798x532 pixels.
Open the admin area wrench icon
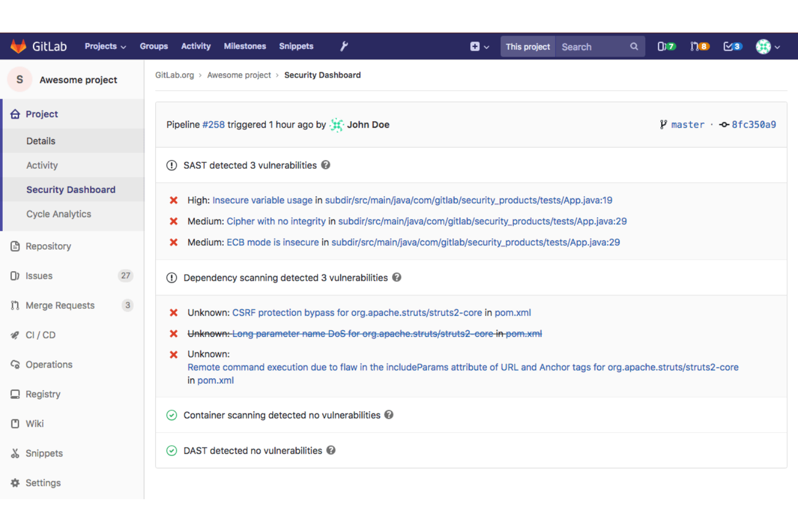point(344,46)
